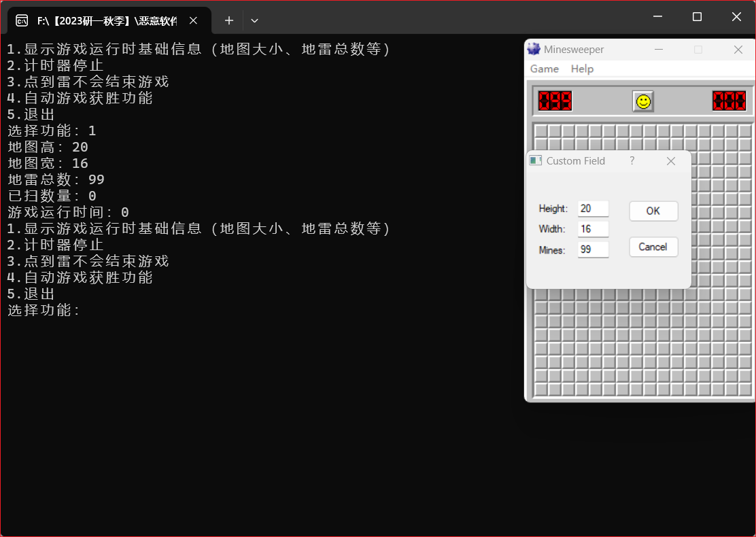Open the Help menu
This screenshot has height=537, width=756.
(581, 69)
